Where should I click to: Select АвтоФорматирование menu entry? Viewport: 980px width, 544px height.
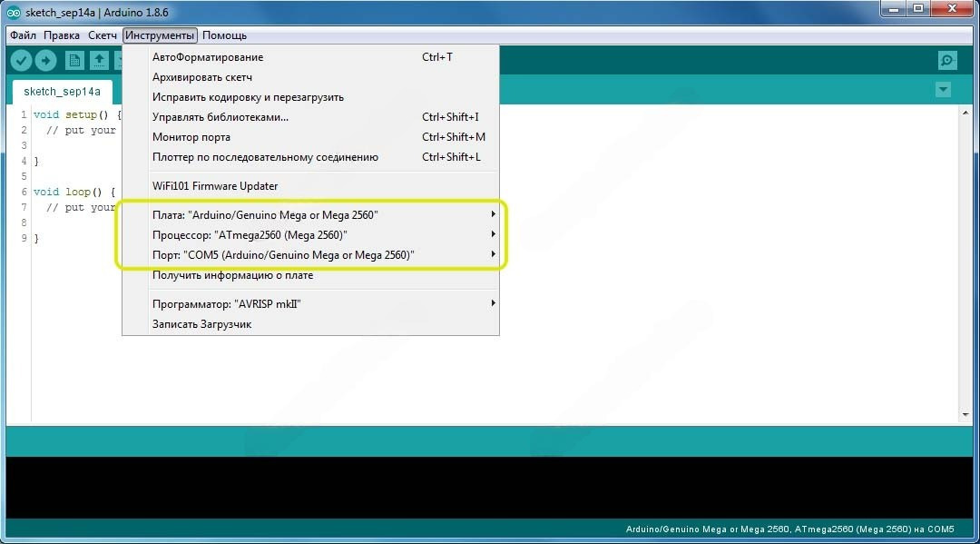click(208, 57)
